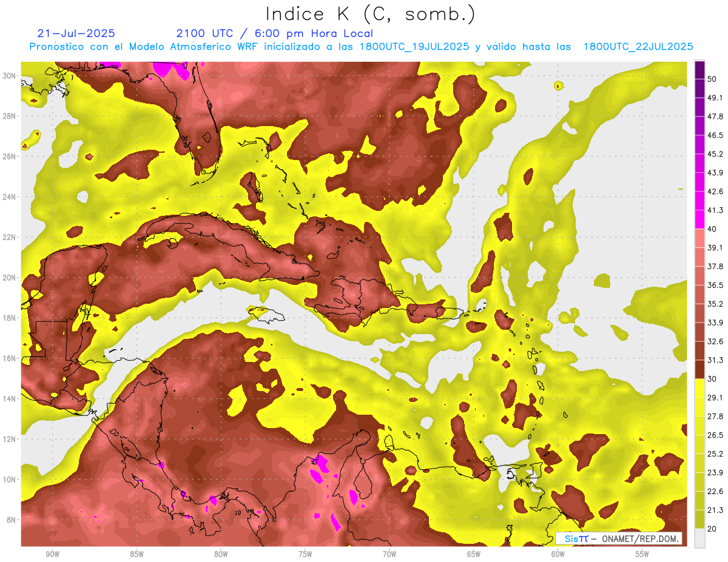The image size is (728, 562).
Task: Click the SisTT - ONAMET/REP.DOM. credit label
Action: (x=619, y=538)
